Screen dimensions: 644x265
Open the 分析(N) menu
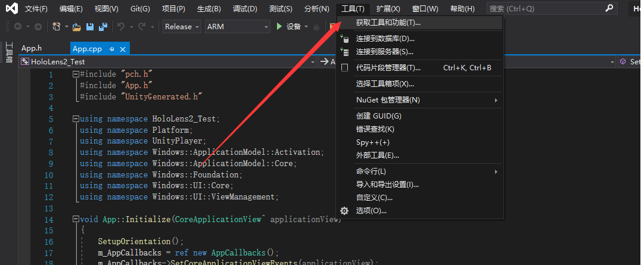317,8
